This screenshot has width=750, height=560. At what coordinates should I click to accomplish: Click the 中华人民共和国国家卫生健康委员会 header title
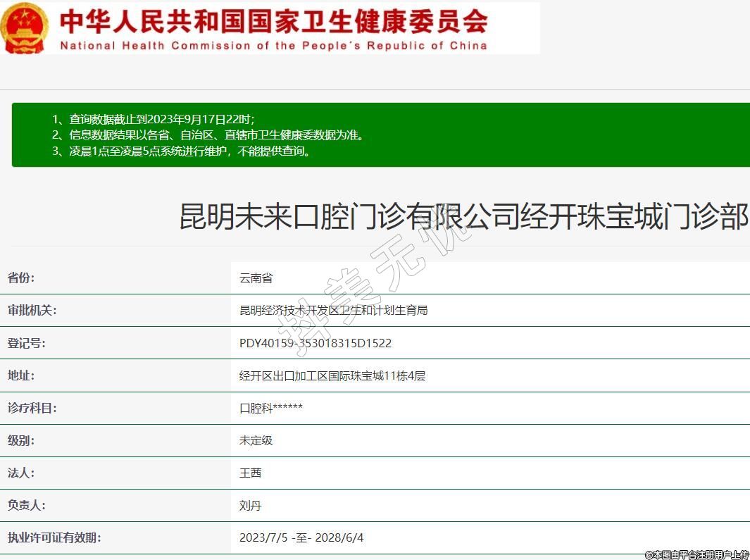click(x=273, y=21)
